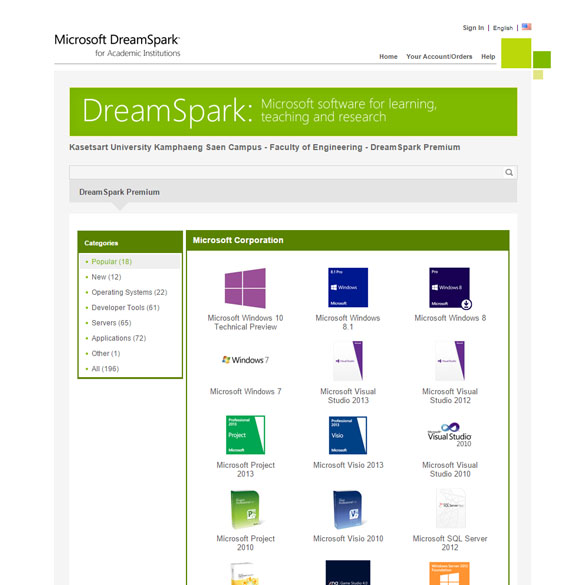This screenshot has width=585, height=585.
Task: Show All (196) products
Action: coord(105,369)
